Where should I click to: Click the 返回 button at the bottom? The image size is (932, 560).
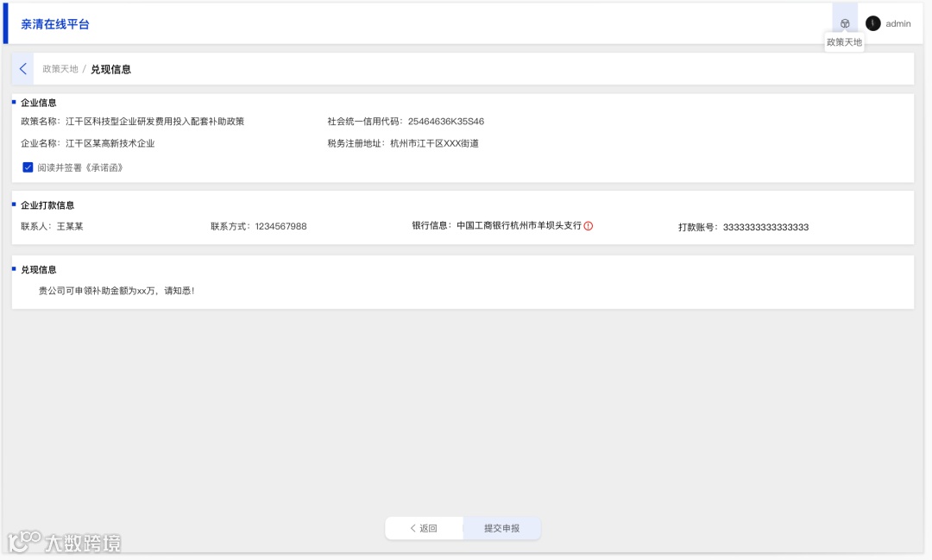point(424,528)
